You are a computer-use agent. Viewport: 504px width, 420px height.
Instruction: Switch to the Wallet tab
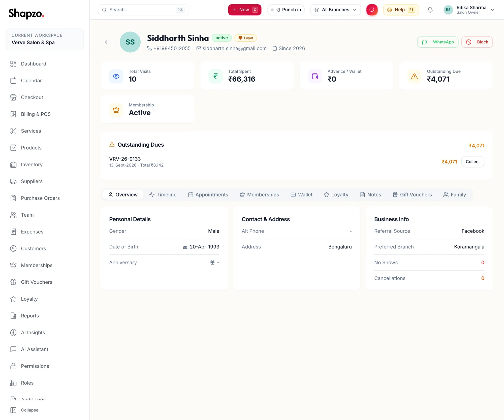[301, 195]
